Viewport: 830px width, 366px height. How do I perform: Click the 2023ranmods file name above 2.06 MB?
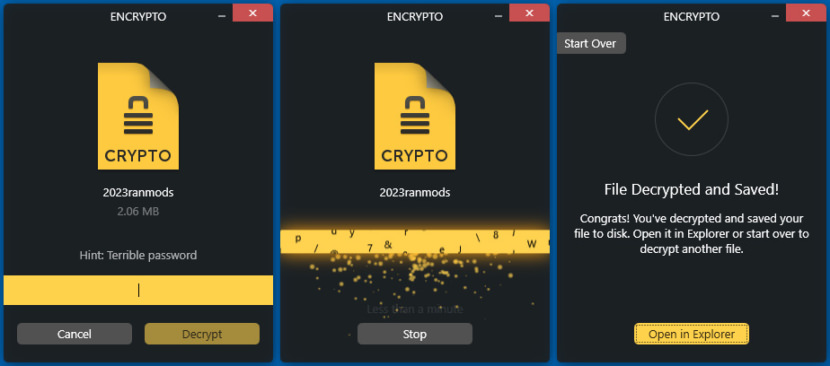[138, 193]
